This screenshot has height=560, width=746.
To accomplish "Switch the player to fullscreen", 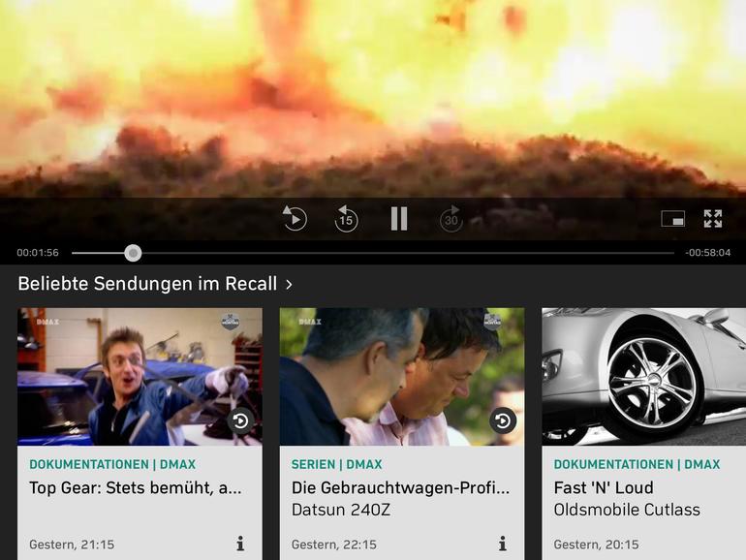I will click(713, 219).
